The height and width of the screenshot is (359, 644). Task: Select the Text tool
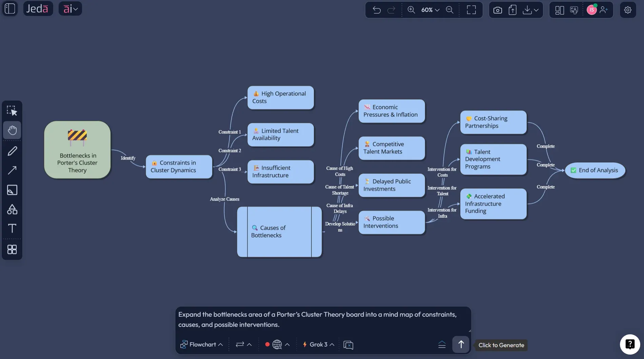tap(12, 229)
